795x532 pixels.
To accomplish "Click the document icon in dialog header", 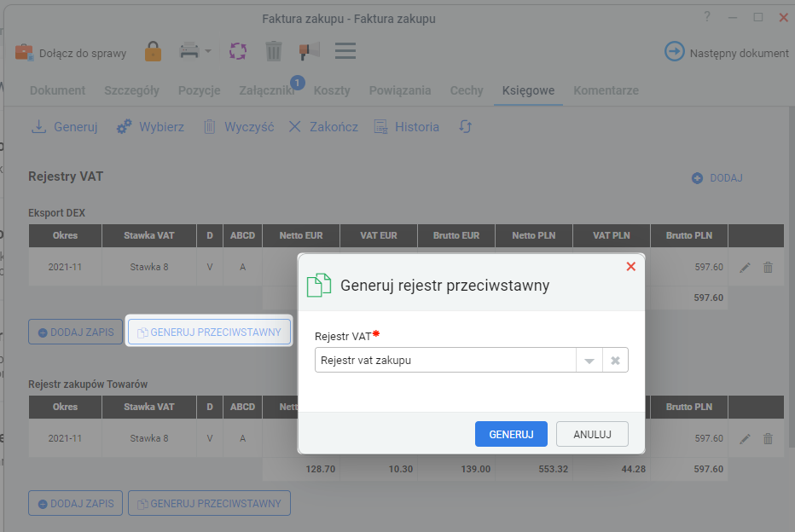I will point(319,285).
